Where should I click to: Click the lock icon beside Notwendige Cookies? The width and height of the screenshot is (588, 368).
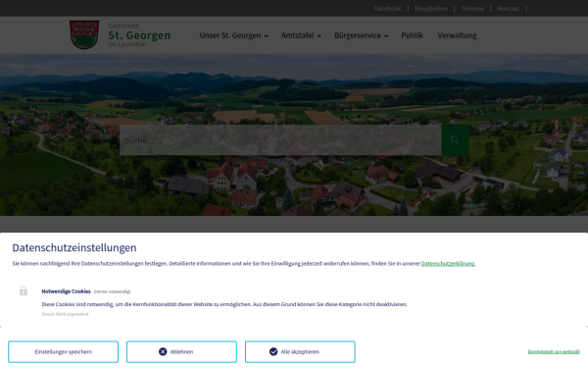[24, 290]
